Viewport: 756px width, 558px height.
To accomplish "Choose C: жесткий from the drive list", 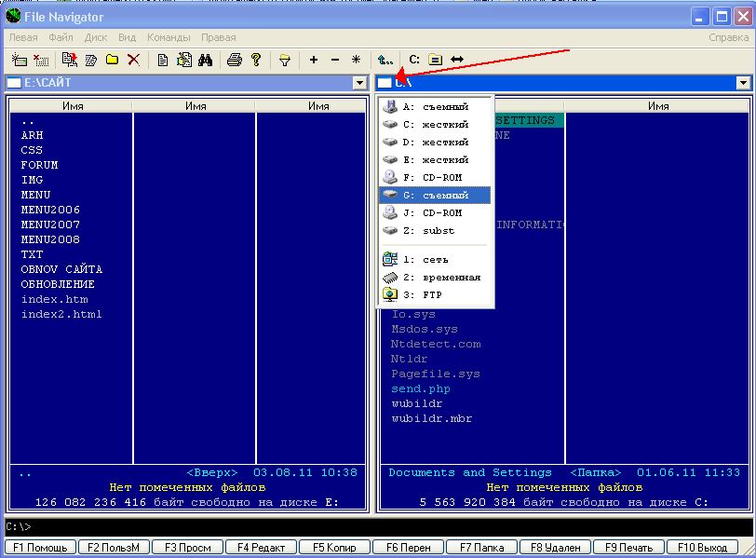I will coord(436,125).
